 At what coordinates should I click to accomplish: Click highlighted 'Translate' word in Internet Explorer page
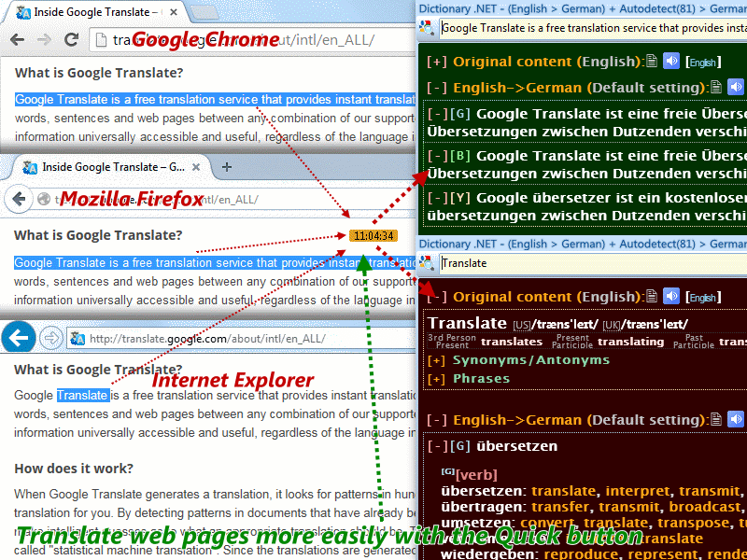pos(83,395)
